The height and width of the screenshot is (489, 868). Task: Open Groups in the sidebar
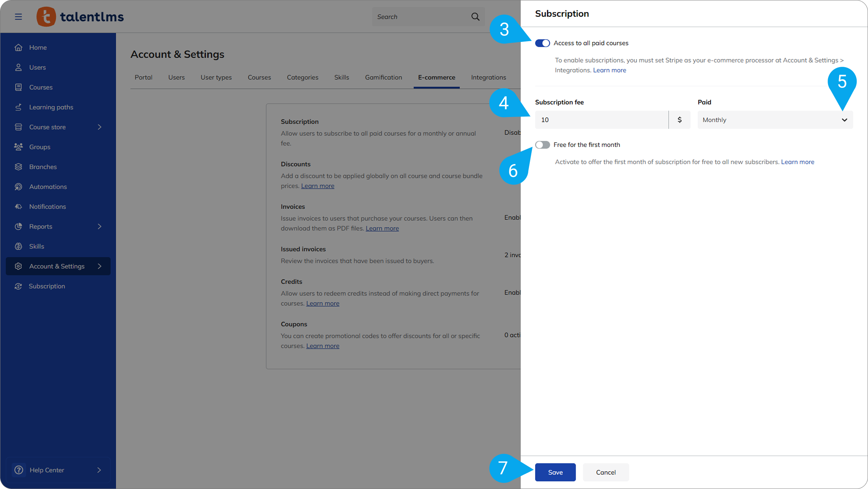tap(40, 147)
